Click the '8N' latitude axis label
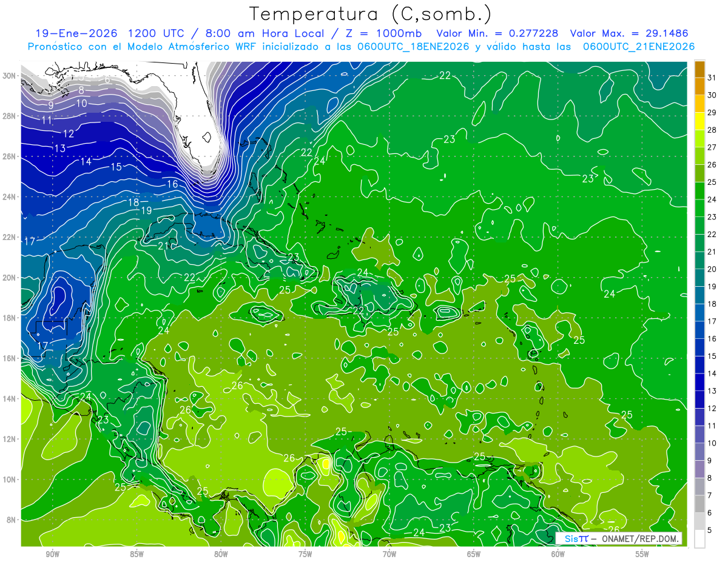The height and width of the screenshot is (562, 728). tap(12, 520)
